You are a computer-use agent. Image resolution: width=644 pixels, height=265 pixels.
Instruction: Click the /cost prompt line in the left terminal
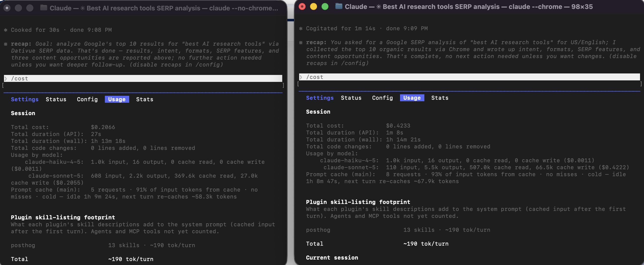click(x=143, y=78)
